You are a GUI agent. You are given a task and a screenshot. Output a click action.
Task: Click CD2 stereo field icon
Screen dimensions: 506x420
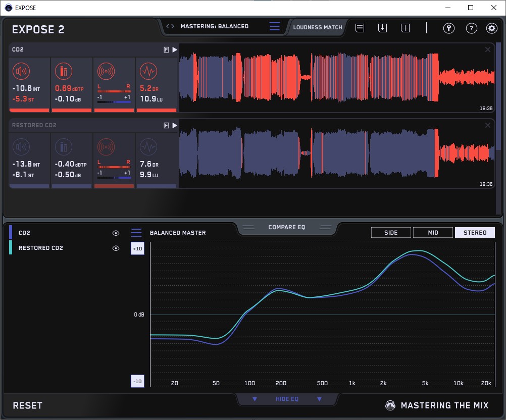pyautogui.click(x=106, y=71)
